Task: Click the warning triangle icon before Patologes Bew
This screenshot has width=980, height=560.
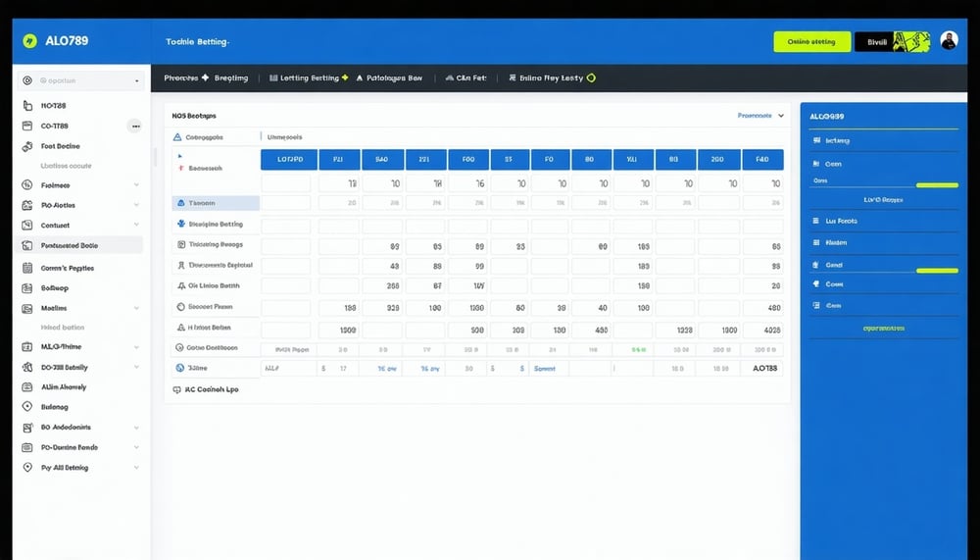Action: tap(360, 77)
